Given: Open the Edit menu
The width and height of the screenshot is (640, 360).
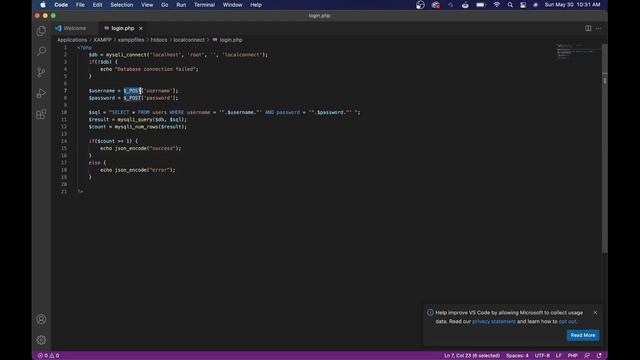Looking at the screenshot, I should (97, 5).
